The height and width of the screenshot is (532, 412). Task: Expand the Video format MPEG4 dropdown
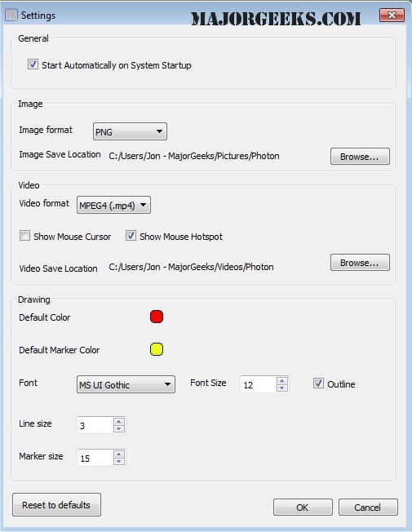coord(113,205)
